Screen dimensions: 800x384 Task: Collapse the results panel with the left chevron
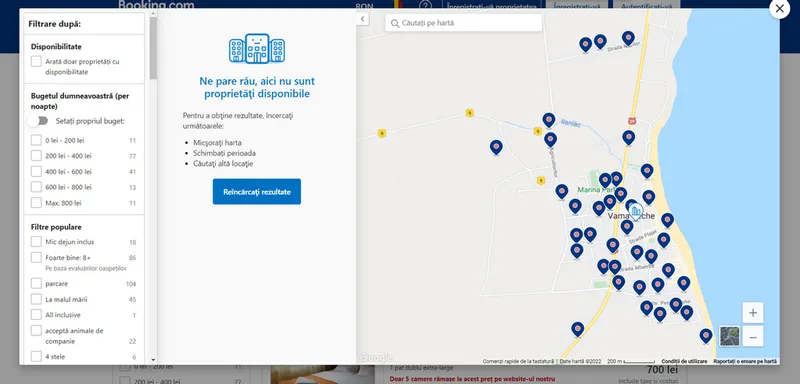(362, 19)
